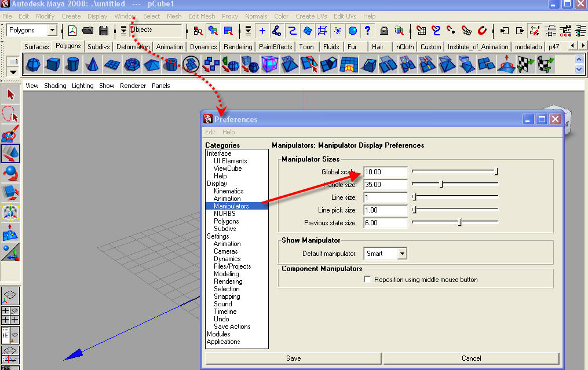Image resolution: width=588 pixels, height=370 pixels.
Task: Create a polygon pyramid from the shelf
Action: tap(152, 64)
